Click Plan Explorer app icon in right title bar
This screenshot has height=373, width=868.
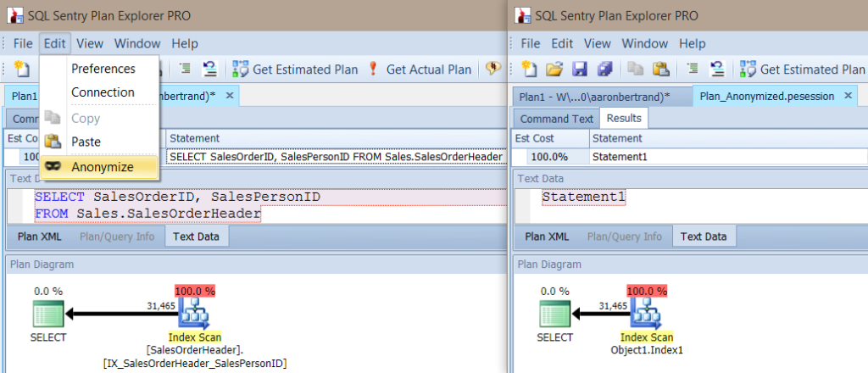[x=522, y=15]
